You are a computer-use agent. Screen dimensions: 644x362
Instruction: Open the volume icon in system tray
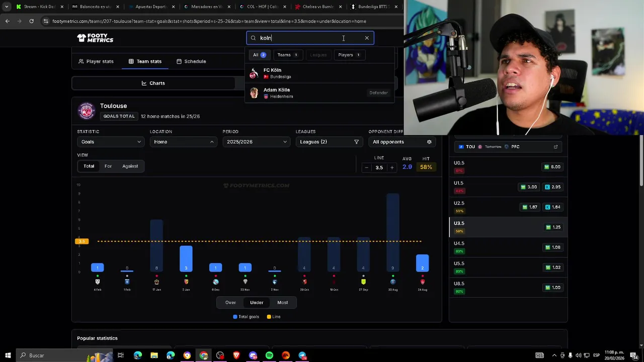578,355
